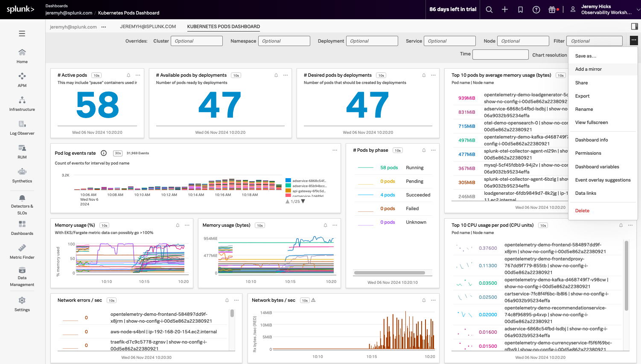This screenshot has width=641, height=364.
Task: Toggle the hamburger navigation menu
Action: point(22,34)
